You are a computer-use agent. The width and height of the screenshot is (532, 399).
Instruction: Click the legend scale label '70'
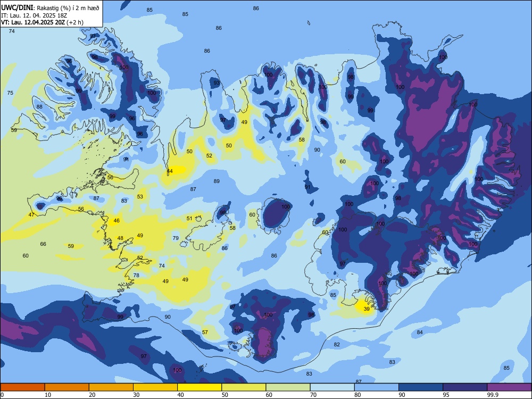tap(313, 395)
